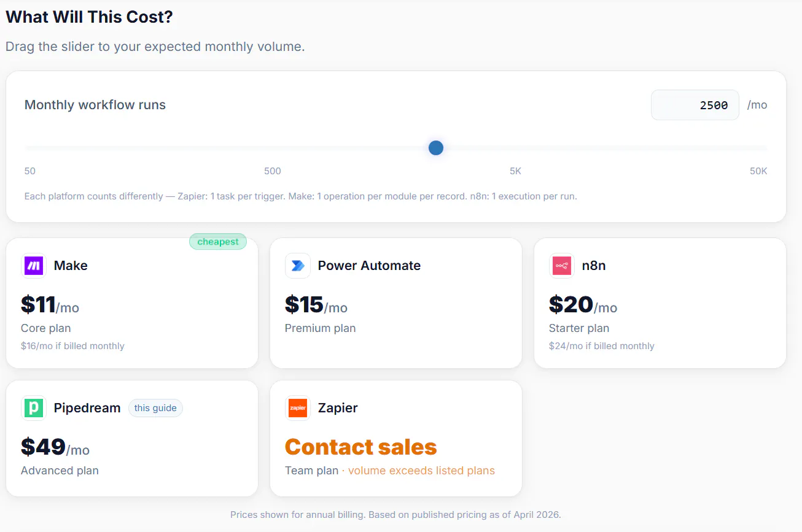
Task: Click the n8n logo icon
Action: point(561,266)
